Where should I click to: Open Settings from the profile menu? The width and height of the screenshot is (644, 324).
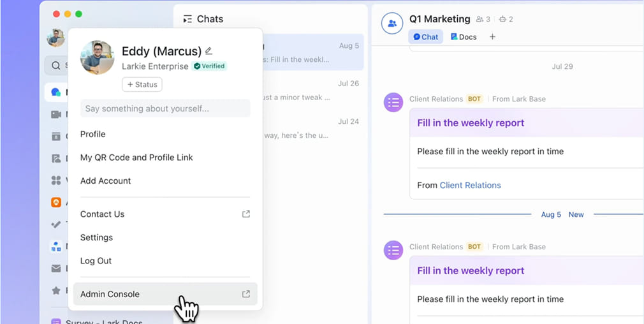tap(96, 237)
